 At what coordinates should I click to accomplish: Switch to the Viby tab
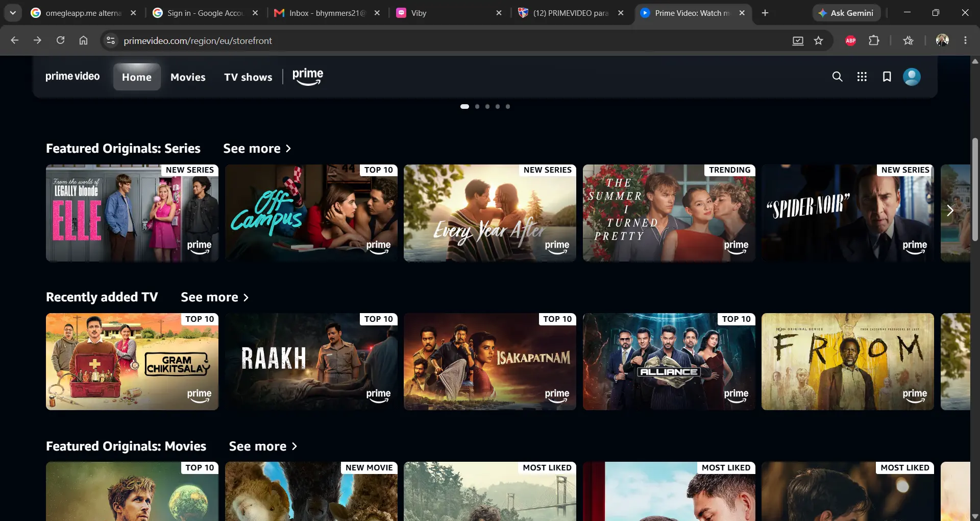point(449,13)
